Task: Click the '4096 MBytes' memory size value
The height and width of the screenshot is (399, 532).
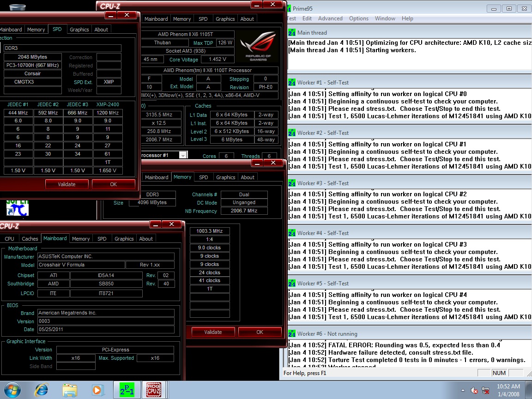Action: tap(152, 203)
